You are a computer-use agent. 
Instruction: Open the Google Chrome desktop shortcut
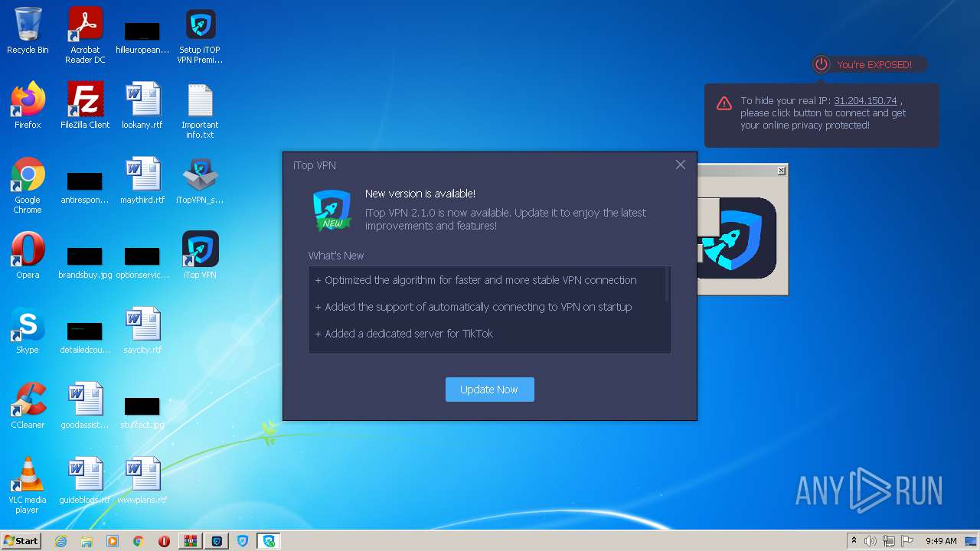pyautogui.click(x=28, y=185)
